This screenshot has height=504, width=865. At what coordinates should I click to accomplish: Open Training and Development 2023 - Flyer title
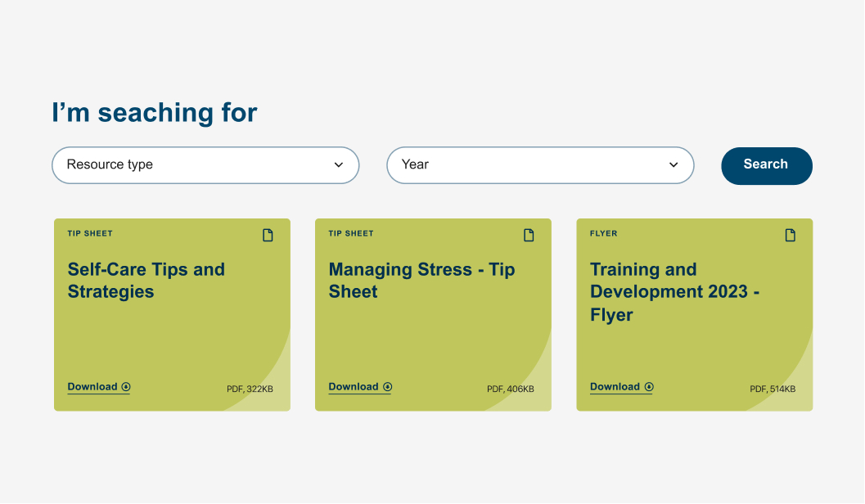point(674,292)
